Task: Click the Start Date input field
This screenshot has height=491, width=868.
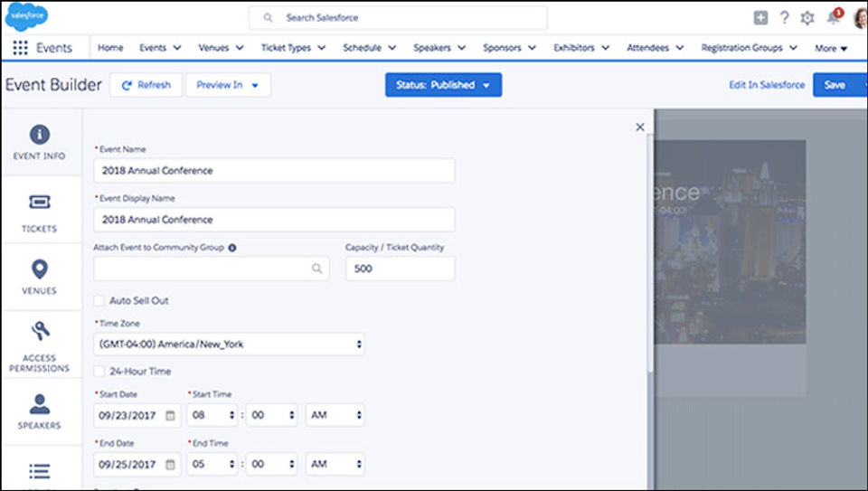Action: click(x=137, y=415)
